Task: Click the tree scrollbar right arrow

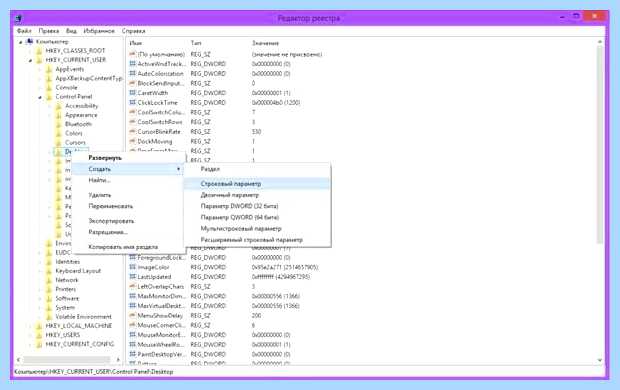Action: [x=118, y=360]
